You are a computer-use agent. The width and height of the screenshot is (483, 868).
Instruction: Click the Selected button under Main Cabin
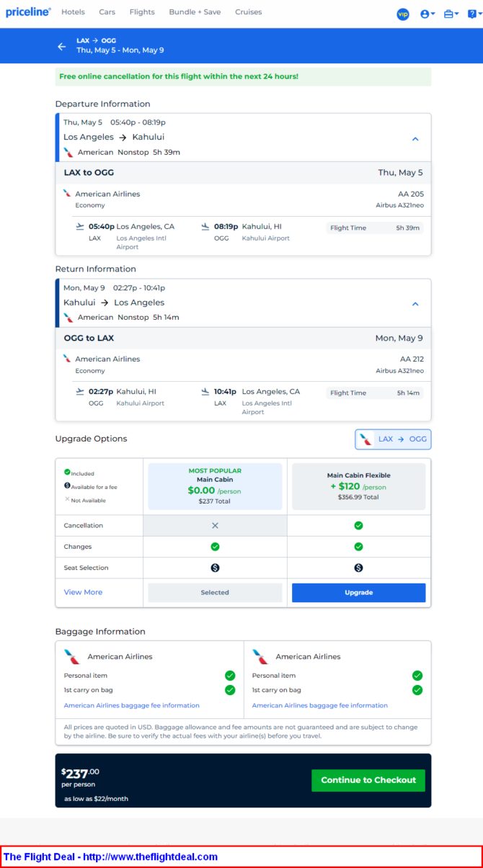coord(215,593)
